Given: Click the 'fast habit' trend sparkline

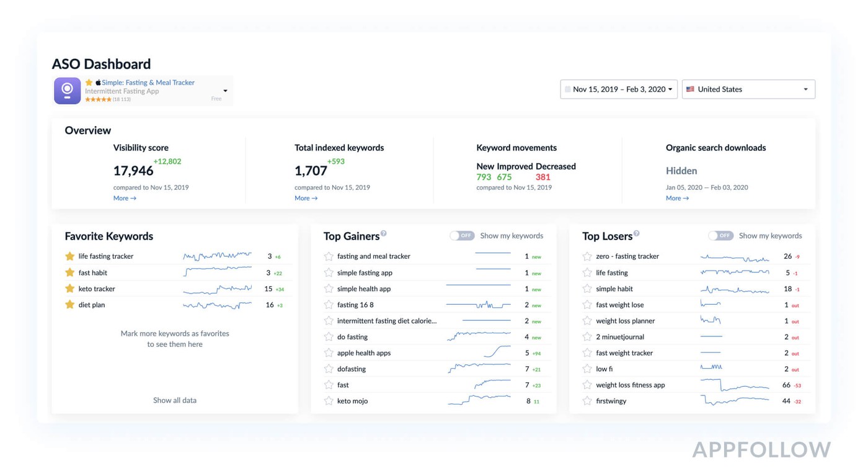Looking at the screenshot, I should coord(217,272).
